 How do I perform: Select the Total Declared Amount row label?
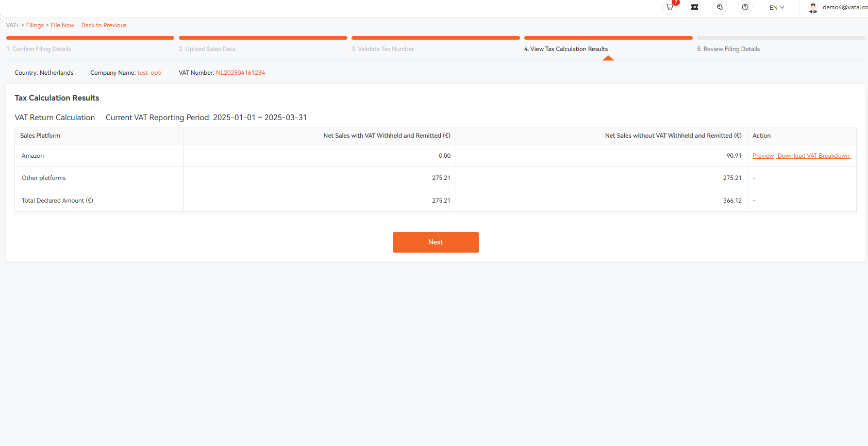pyautogui.click(x=57, y=201)
